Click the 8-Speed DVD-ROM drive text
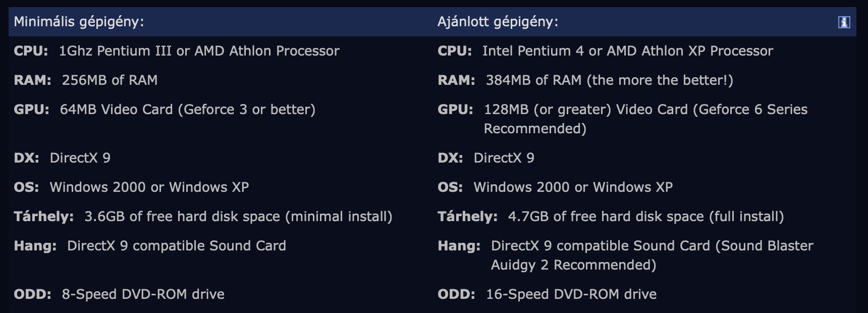This screenshot has width=868, height=313. pos(143,294)
